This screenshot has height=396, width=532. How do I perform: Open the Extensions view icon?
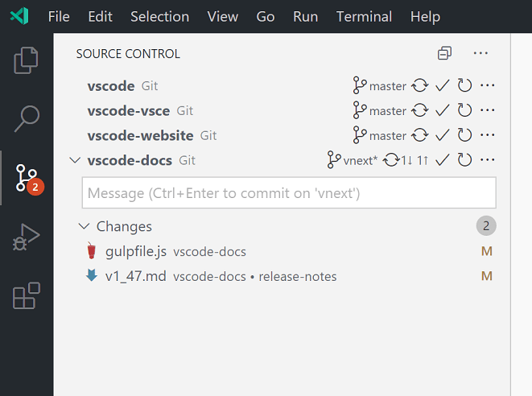(27, 296)
